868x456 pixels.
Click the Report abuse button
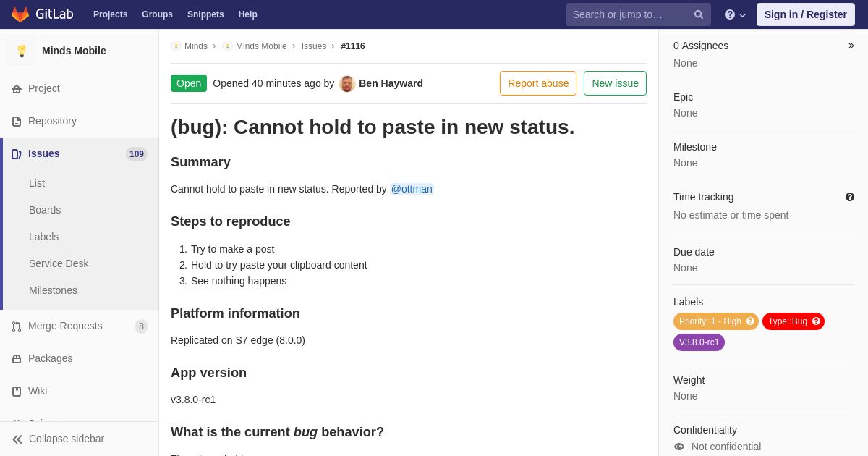pos(538,83)
